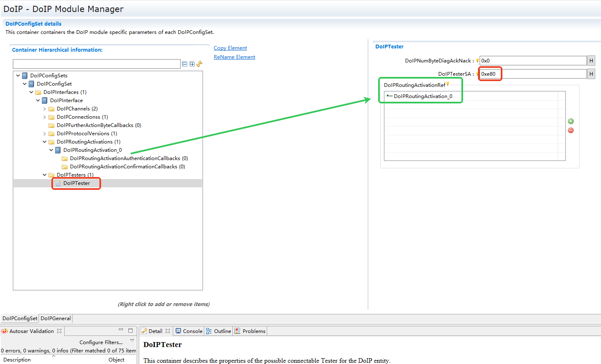The width and height of the screenshot is (601, 364).
Task: Click the expand-all tree icon
Action: click(192, 64)
